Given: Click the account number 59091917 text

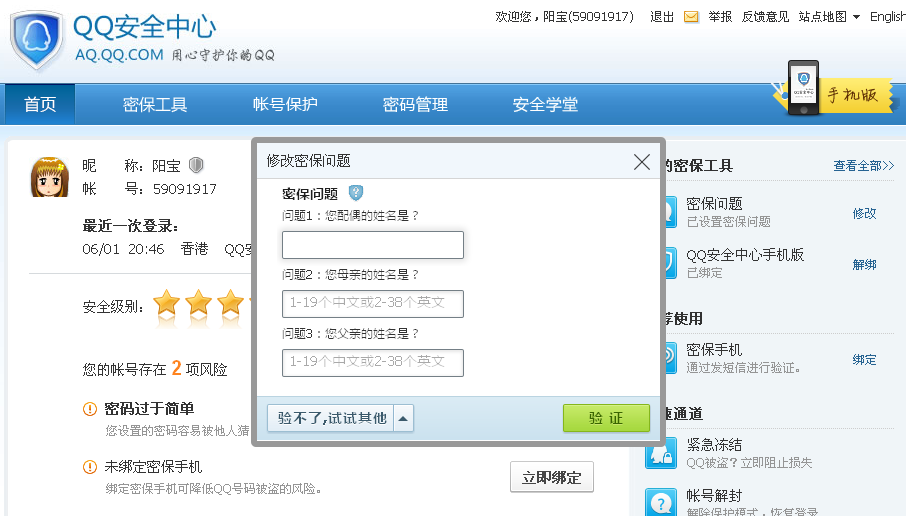Looking at the screenshot, I should (x=185, y=189).
